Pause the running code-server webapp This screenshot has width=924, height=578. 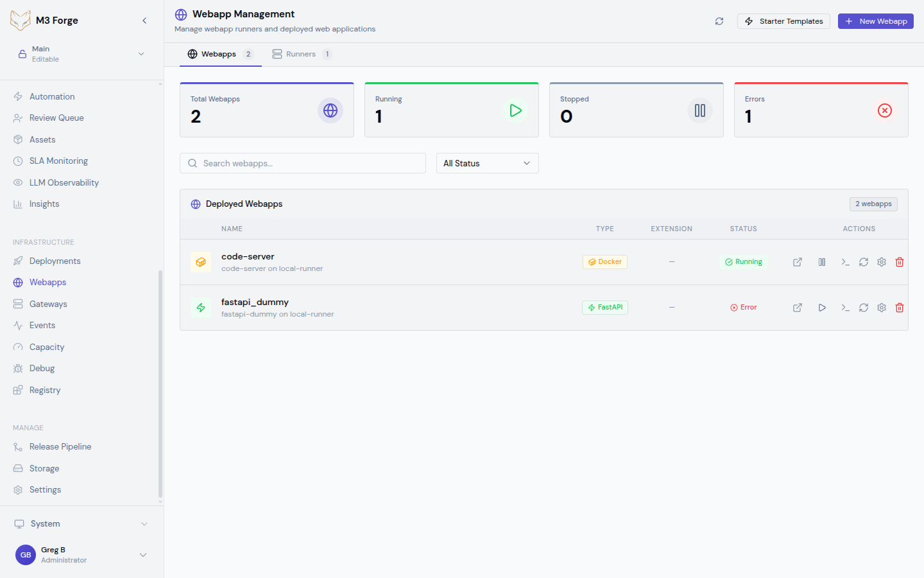click(822, 262)
